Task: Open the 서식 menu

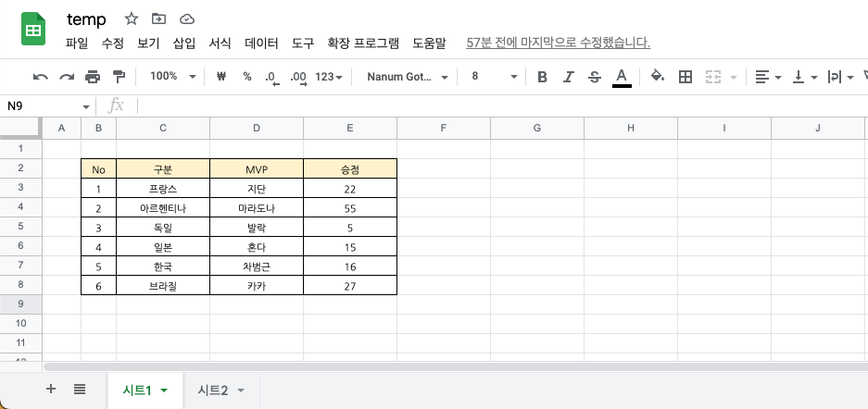Action: [220, 43]
